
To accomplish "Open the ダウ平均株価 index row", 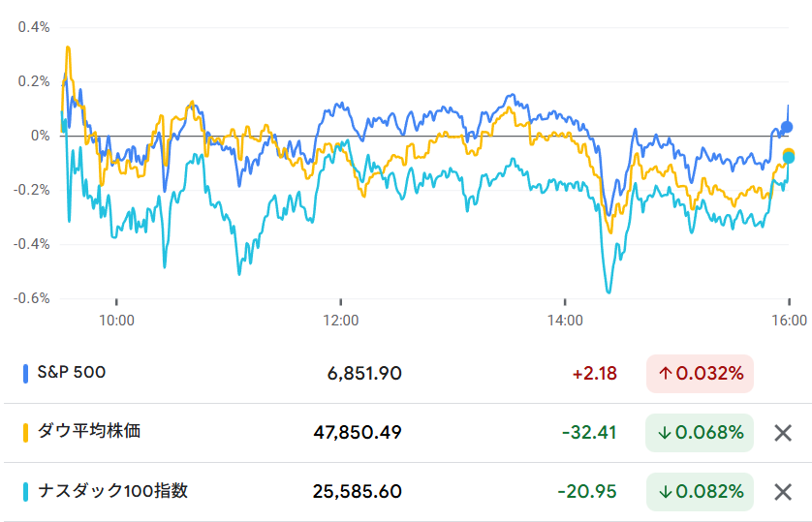I will coord(88,432).
